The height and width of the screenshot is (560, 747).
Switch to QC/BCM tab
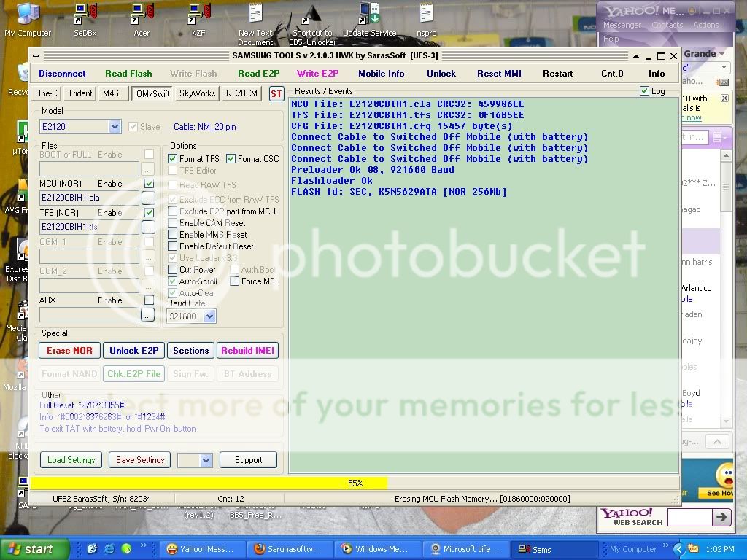click(x=241, y=93)
